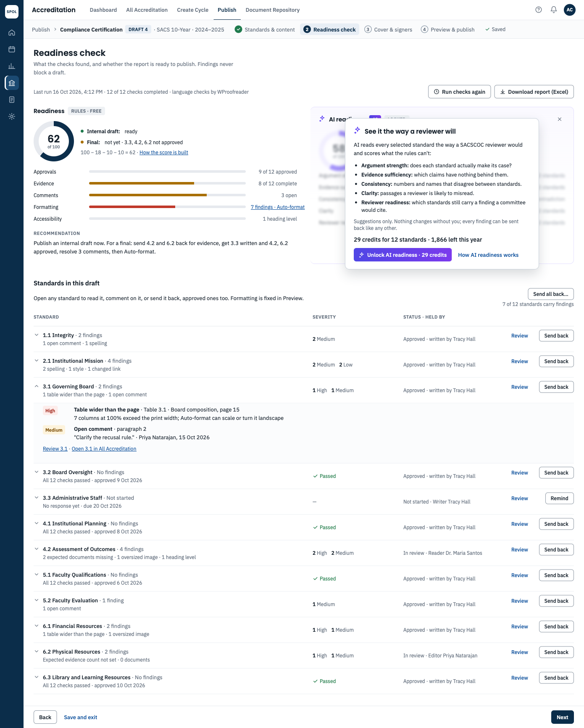Select the Accreditation institution sidebar icon
The image size is (584, 728).
click(x=12, y=83)
